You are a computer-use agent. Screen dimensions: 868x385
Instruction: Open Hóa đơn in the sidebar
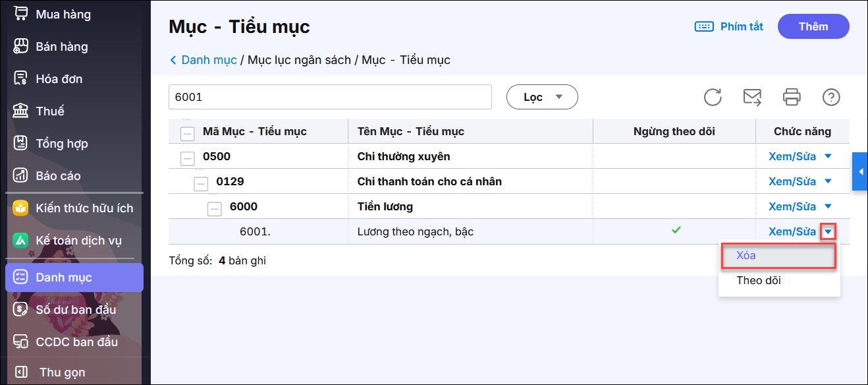point(59,79)
